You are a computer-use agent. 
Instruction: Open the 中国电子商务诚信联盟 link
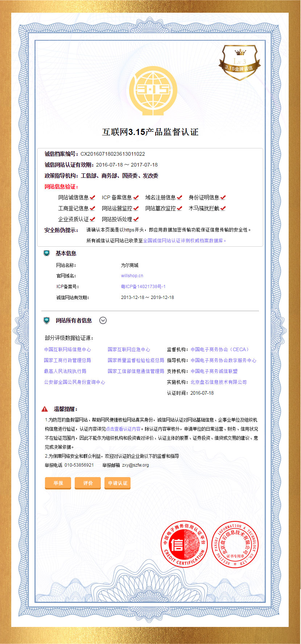click(x=214, y=371)
